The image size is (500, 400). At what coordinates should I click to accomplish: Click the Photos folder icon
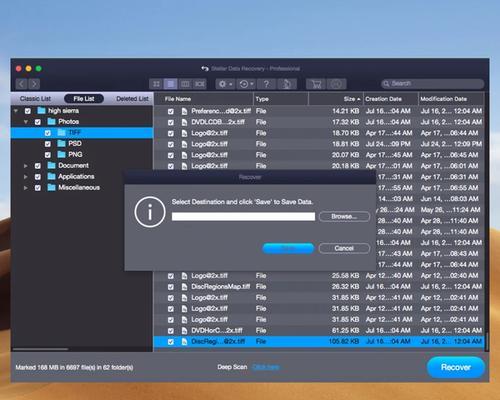pyautogui.click(x=51, y=121)
